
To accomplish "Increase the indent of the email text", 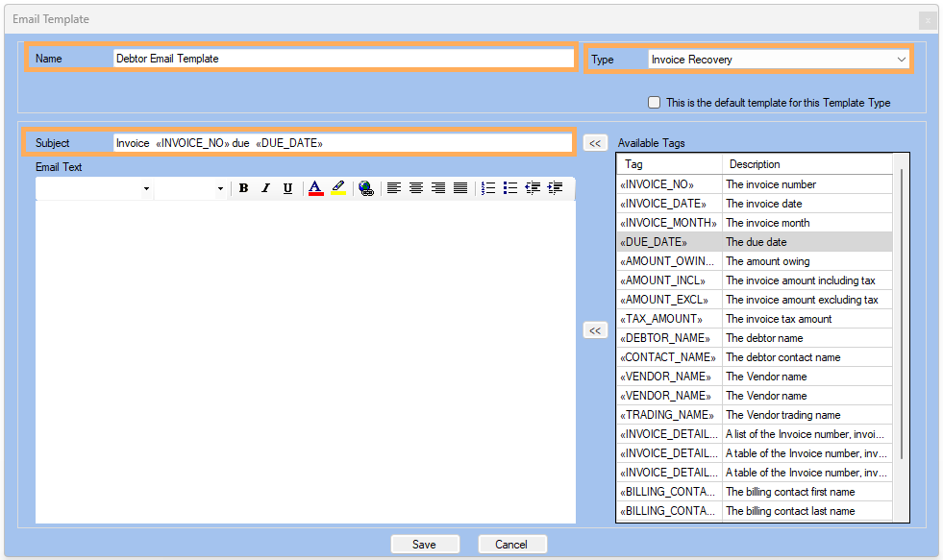I will pos(555,188).
